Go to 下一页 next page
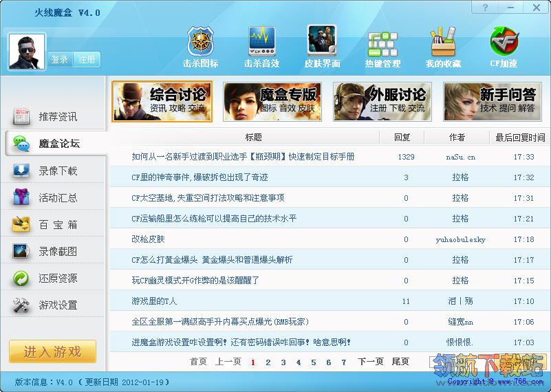This screenshot has height=392, width=551. point(370,362)
